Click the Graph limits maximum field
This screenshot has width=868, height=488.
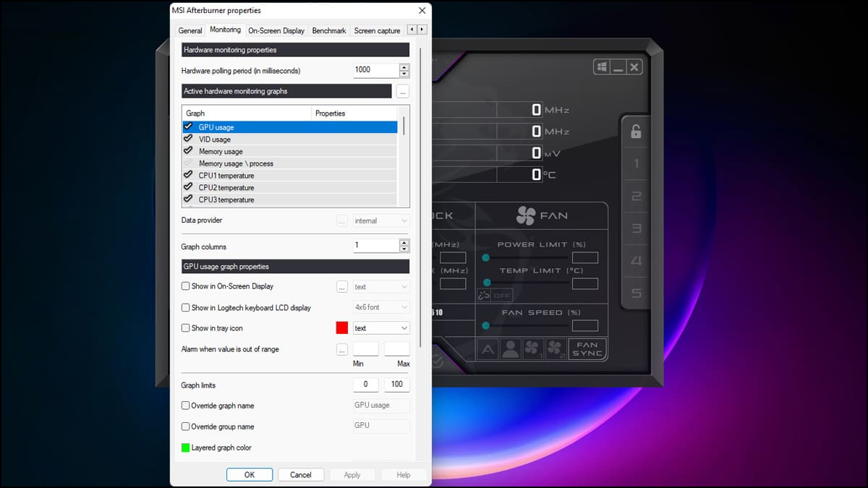(396, 385)
